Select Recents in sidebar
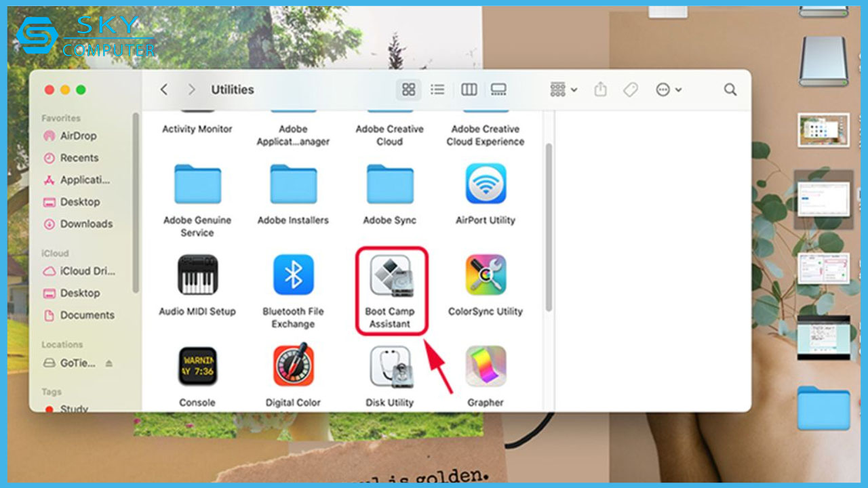 click(79, 158)
